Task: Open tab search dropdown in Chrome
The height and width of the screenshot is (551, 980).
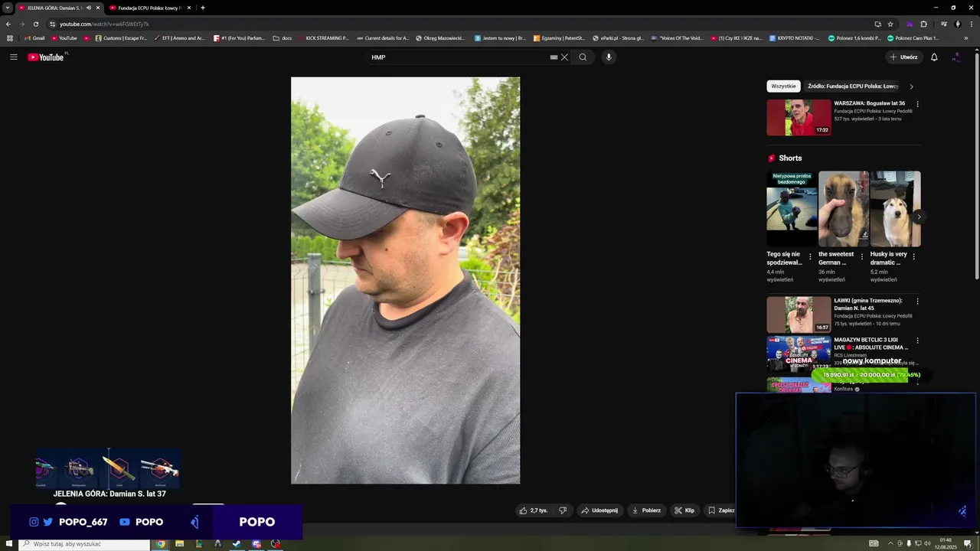Action: tap(7, 8)
